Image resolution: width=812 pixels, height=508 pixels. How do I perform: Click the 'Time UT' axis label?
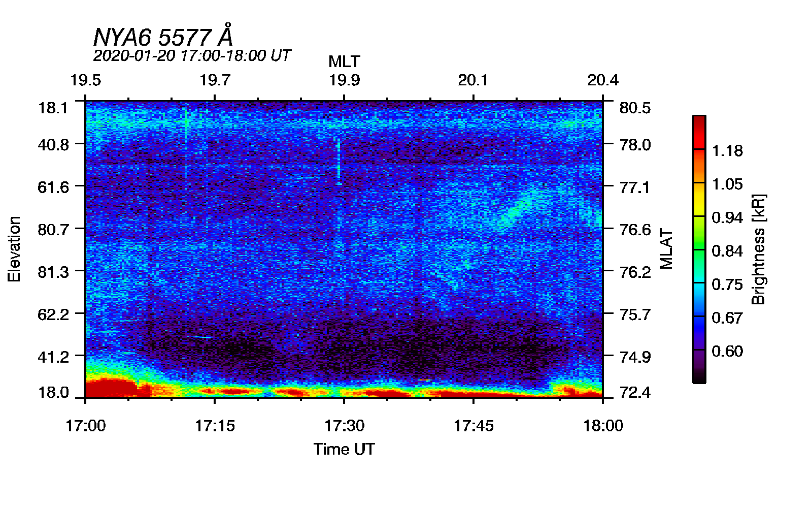pos(344,449)
